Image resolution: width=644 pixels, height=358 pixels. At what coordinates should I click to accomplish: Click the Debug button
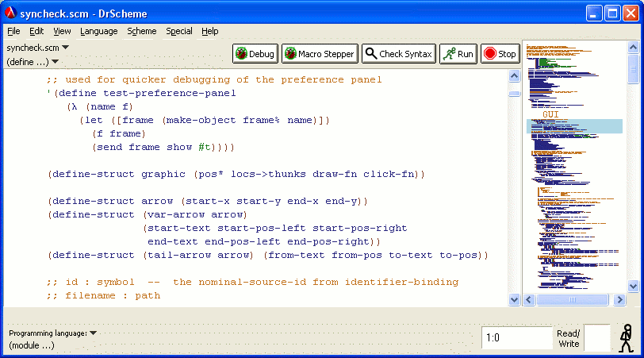[x=255, y=54]
